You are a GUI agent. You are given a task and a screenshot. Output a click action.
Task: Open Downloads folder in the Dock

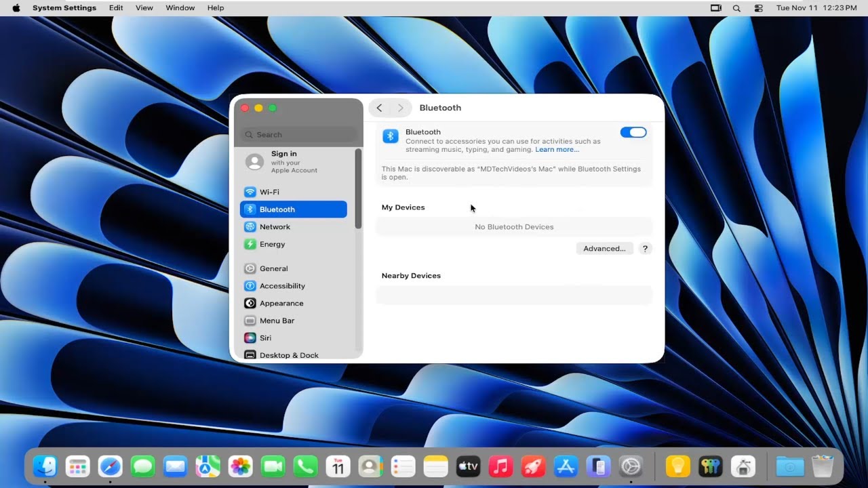coord(790,466)
